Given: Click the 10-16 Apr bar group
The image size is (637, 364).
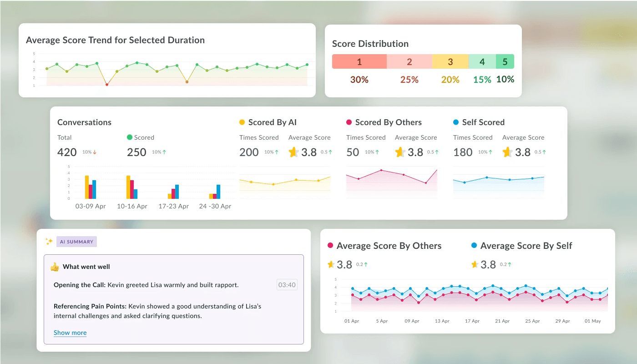Looking at the screenshot, I should pyautogui.click(x=132, y=187).
